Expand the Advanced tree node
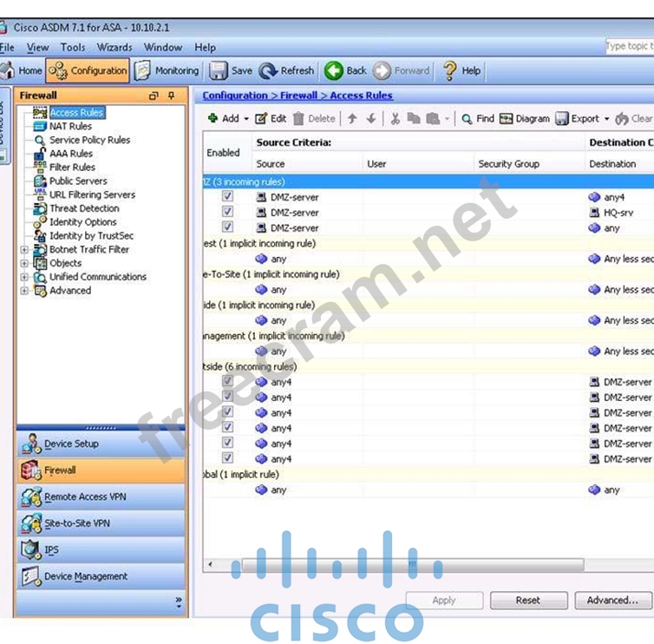Screen dimensions: 654x644 (x=24, y=291)
